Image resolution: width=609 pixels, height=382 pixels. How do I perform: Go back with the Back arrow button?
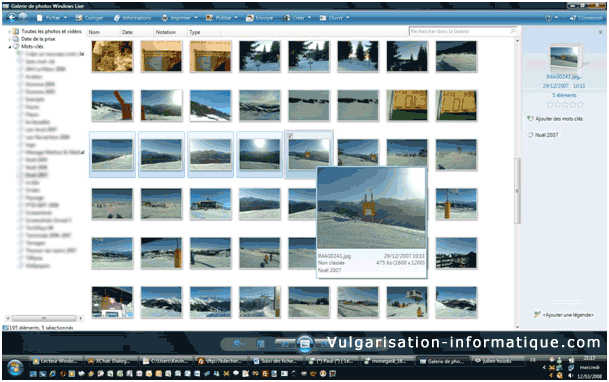pos(11,17)
